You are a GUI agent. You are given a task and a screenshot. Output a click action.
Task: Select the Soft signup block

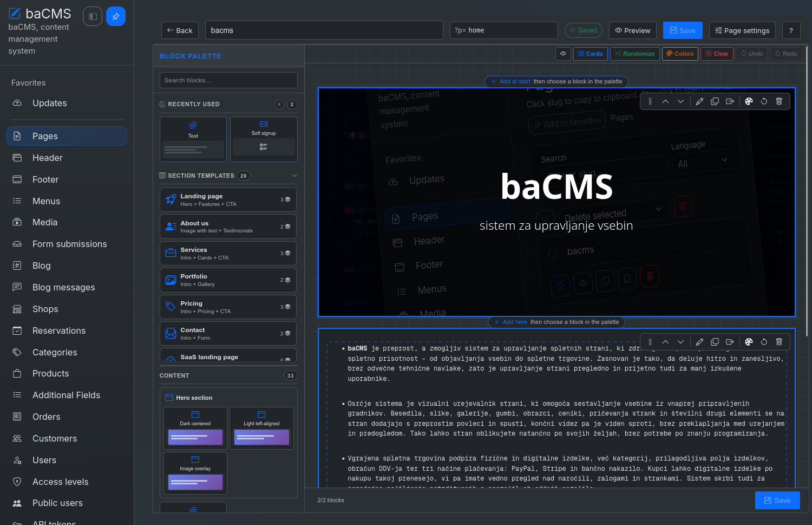click(x=264, y=139)
